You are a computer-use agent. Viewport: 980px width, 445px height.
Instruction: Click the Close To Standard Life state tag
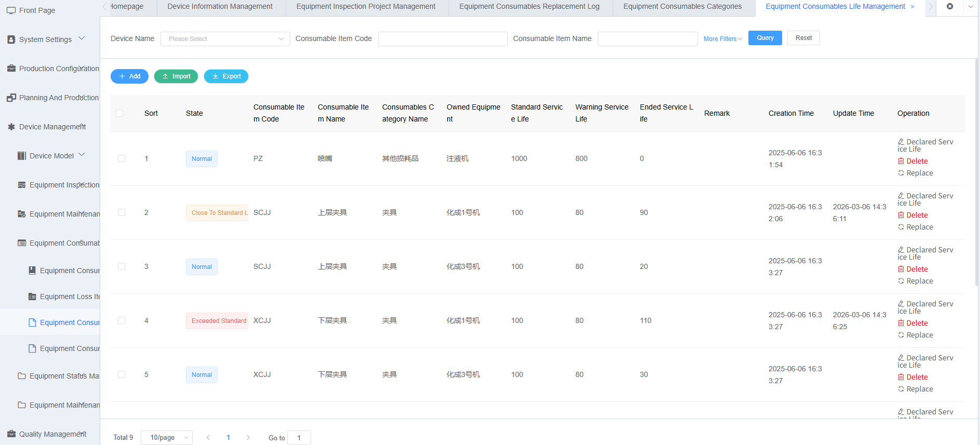point(217,213)
